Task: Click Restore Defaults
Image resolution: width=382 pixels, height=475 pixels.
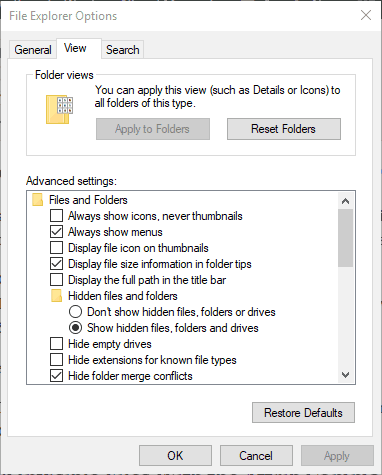Action: coord(303,413)
